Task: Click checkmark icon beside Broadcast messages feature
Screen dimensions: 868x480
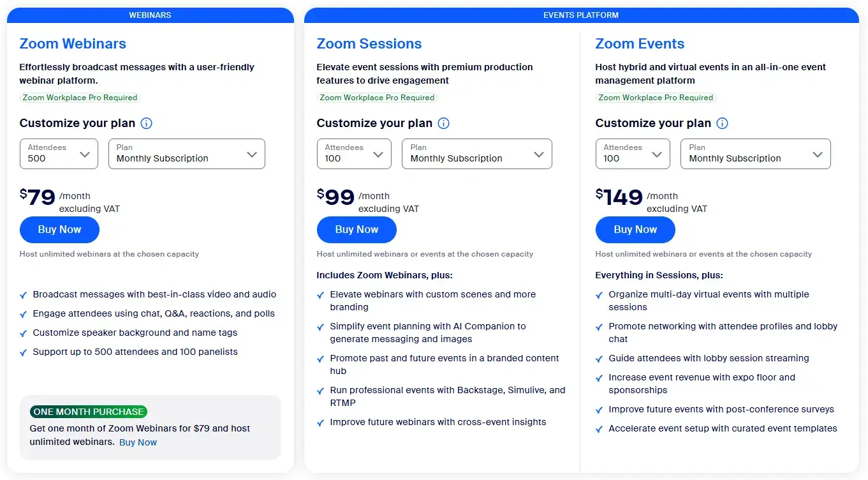Action: (24, 296)
